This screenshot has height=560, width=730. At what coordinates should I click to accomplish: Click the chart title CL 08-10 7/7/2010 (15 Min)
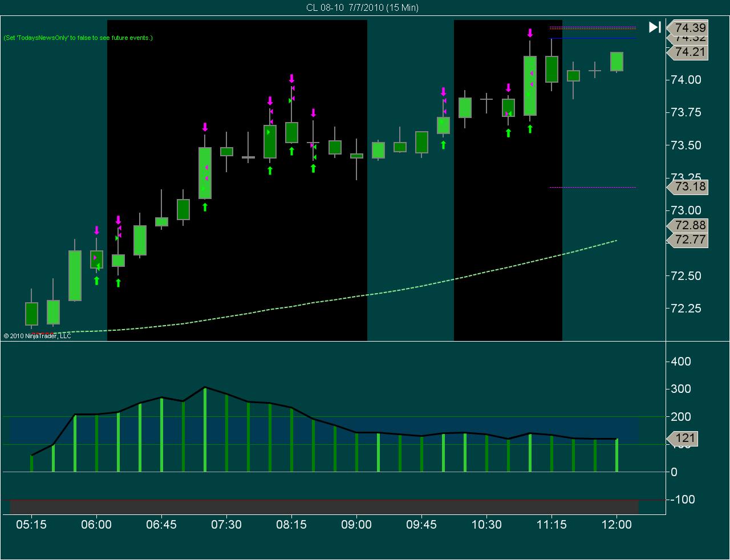(x=362, y=7)
